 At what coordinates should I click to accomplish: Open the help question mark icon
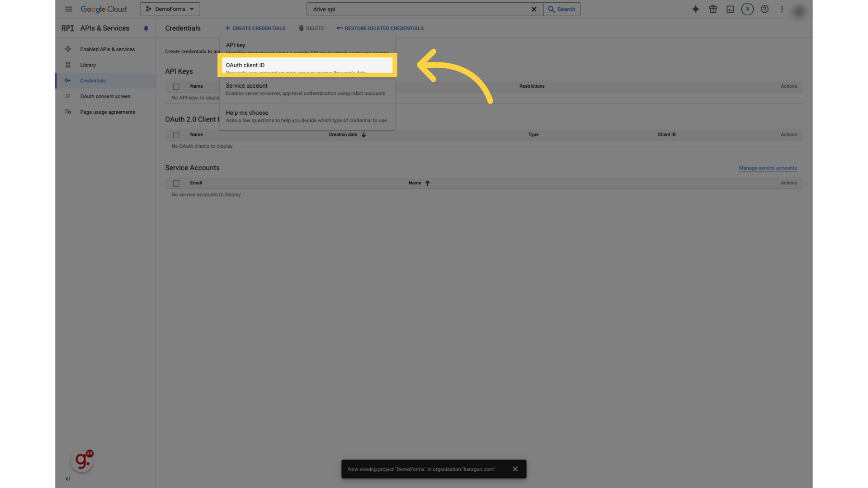point(764,9)
